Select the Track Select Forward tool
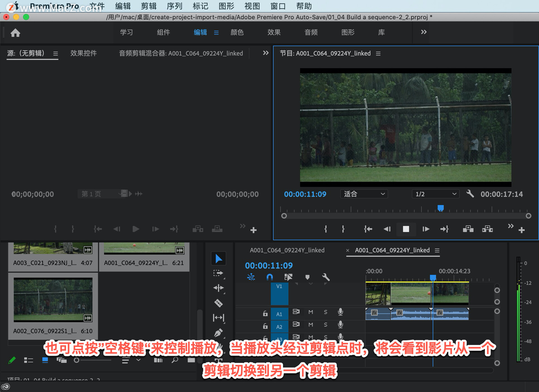539x392 pixels. [218, 273]
